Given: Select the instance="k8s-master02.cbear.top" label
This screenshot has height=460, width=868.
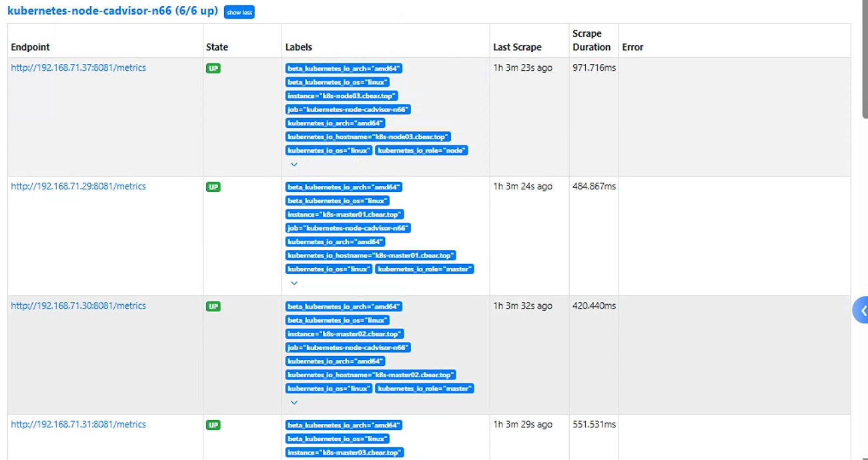Looking at the screenshot, I should pyautogui.click(x=345, y=334).
